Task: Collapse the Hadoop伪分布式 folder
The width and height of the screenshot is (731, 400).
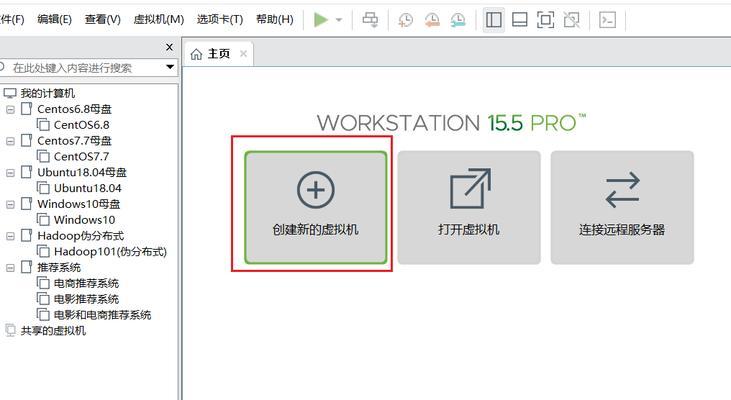Action: pyautogui.click(x=10, y=236)
